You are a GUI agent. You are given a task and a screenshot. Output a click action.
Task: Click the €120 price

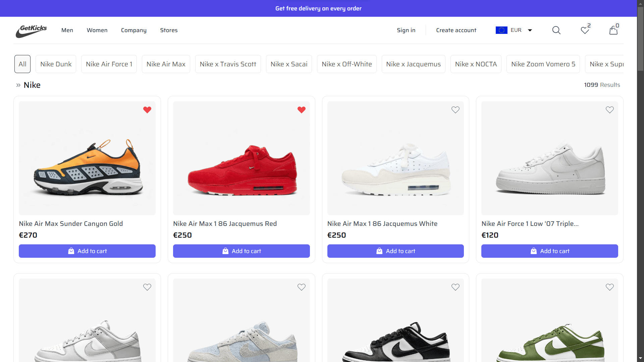point(490,235)
